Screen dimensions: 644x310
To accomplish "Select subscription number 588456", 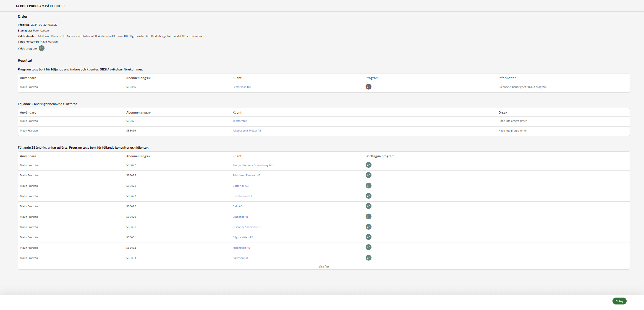I will (131, 87).
